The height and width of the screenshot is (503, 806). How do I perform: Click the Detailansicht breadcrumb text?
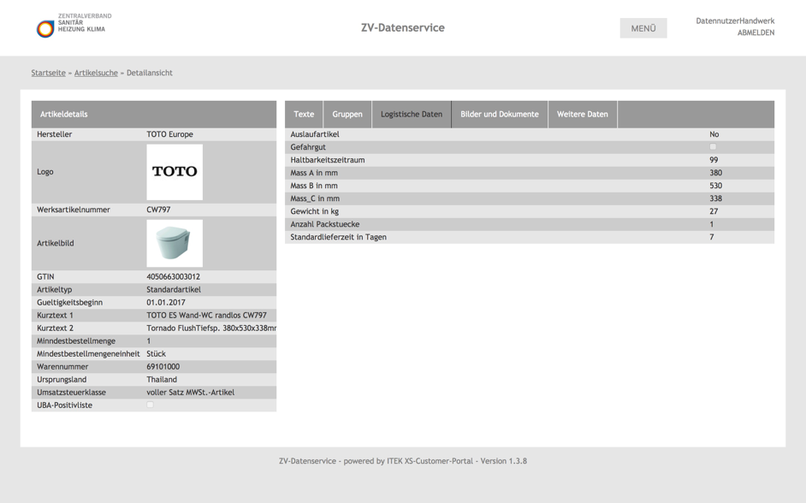(x=150, y=73)
